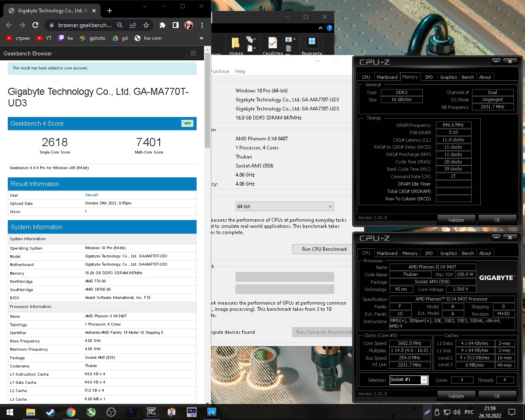Open notification center icon
This screenshot has height=420, width=525.
point(512,412)
